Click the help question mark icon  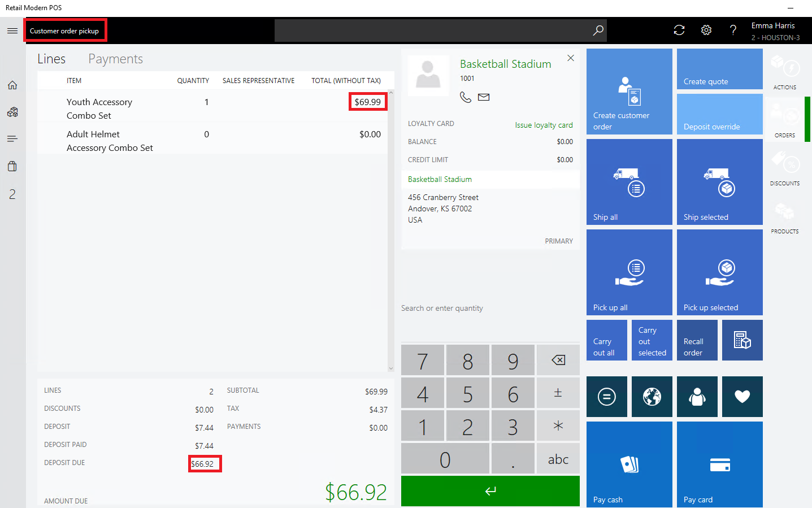733,31
